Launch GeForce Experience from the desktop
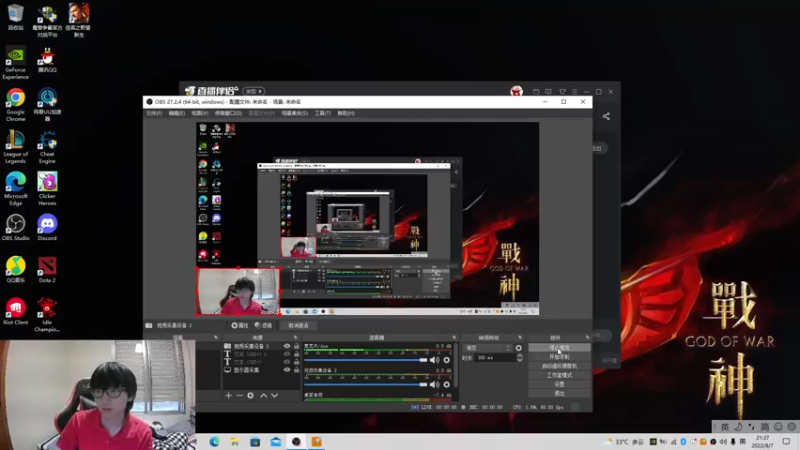Viewport: 800px width, 450px height. pyautogui.click(x=15, y=63)
